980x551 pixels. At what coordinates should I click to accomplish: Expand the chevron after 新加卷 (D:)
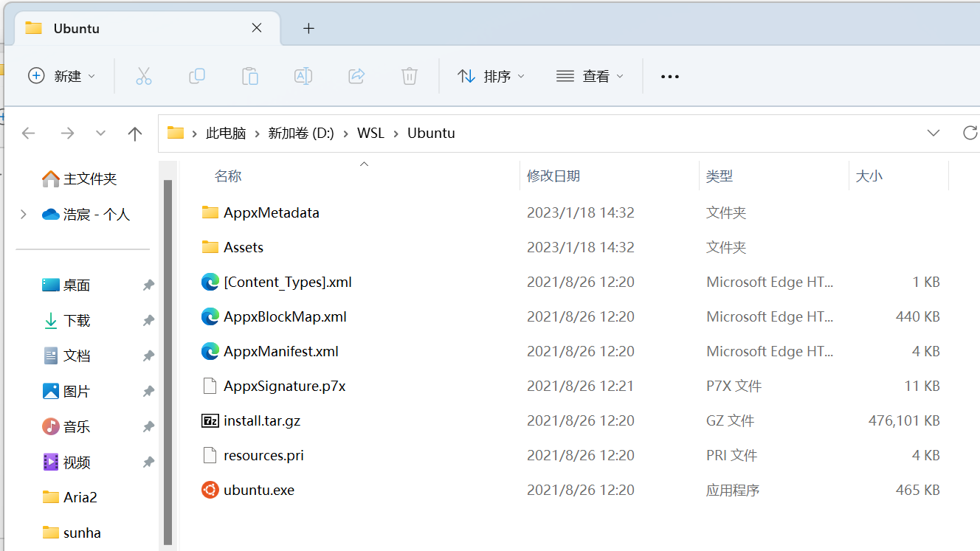346,134
